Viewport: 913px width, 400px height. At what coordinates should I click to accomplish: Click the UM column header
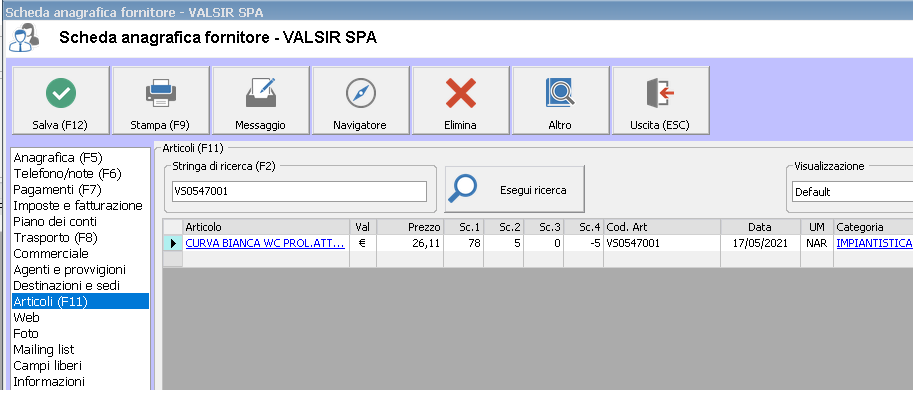tap(817, 227)
